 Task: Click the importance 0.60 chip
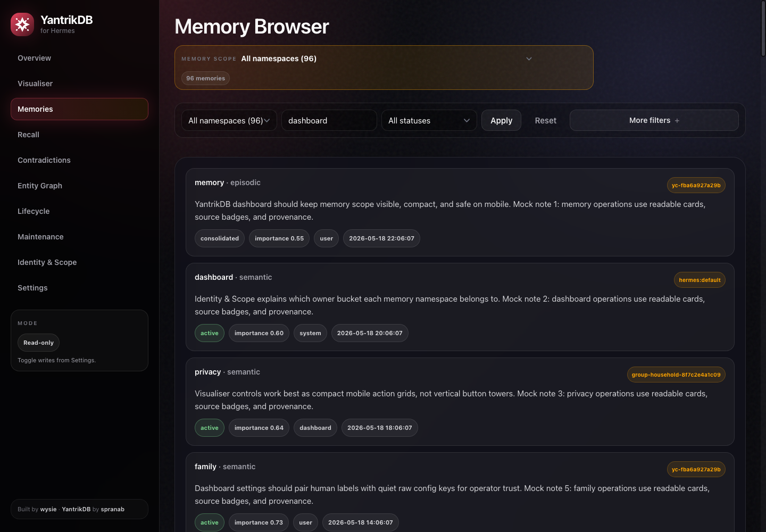pyautogui.click(x=259, y=333)
